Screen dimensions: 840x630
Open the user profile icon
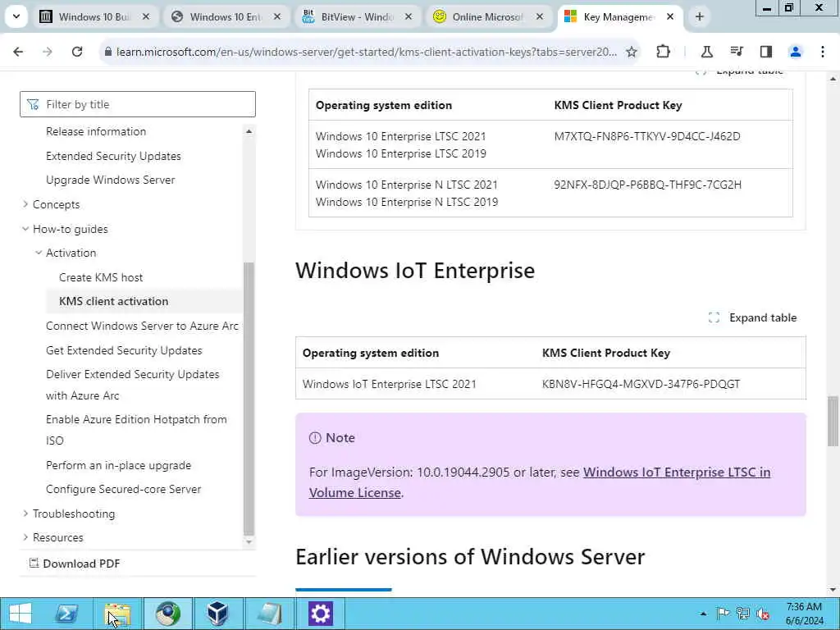tap(796, 52)
